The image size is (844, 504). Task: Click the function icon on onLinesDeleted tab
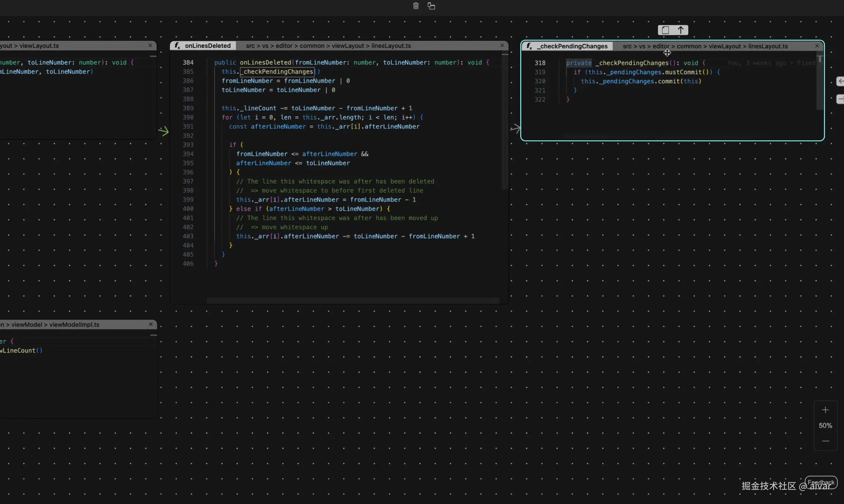point(177,46)
